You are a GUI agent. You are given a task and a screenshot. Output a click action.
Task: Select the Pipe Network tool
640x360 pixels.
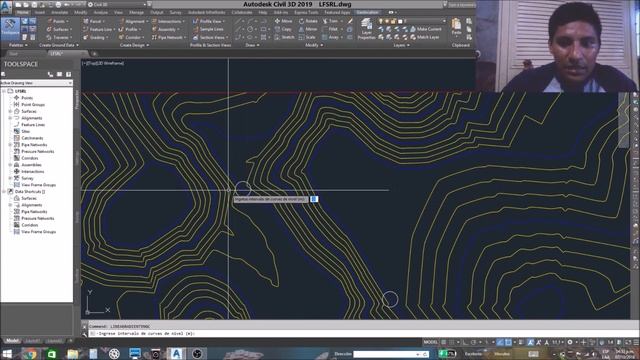[168, 37]
